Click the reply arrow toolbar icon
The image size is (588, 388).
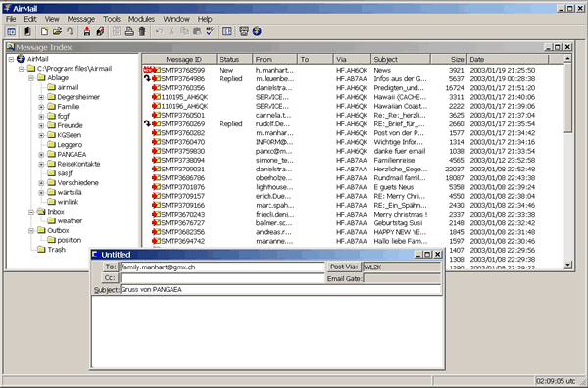coord(71,32)
